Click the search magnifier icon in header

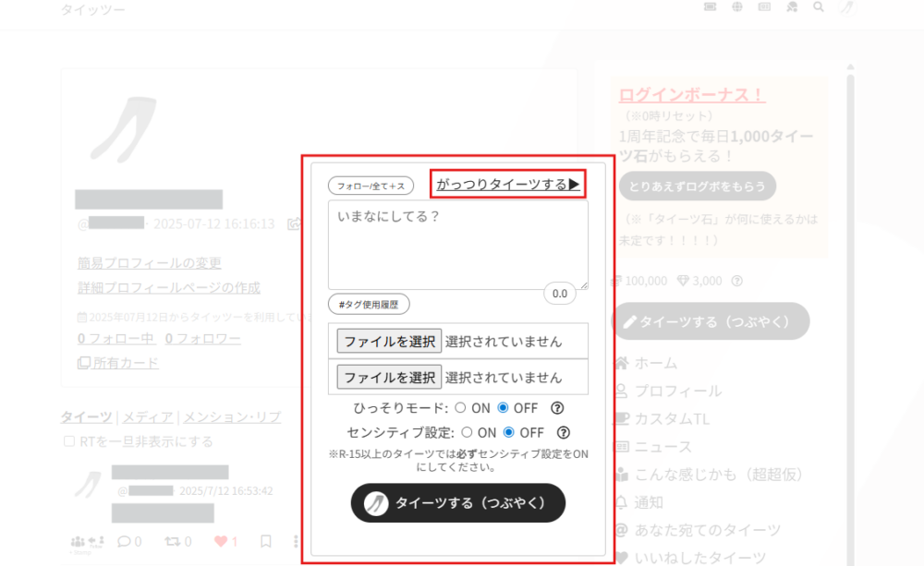coord(818,7)
